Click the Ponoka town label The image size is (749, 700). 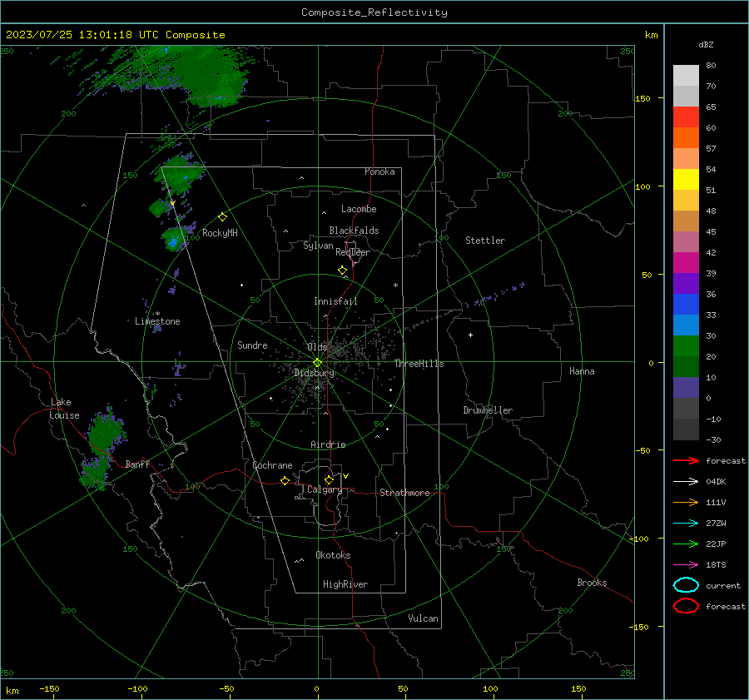[x=379, y=171]
